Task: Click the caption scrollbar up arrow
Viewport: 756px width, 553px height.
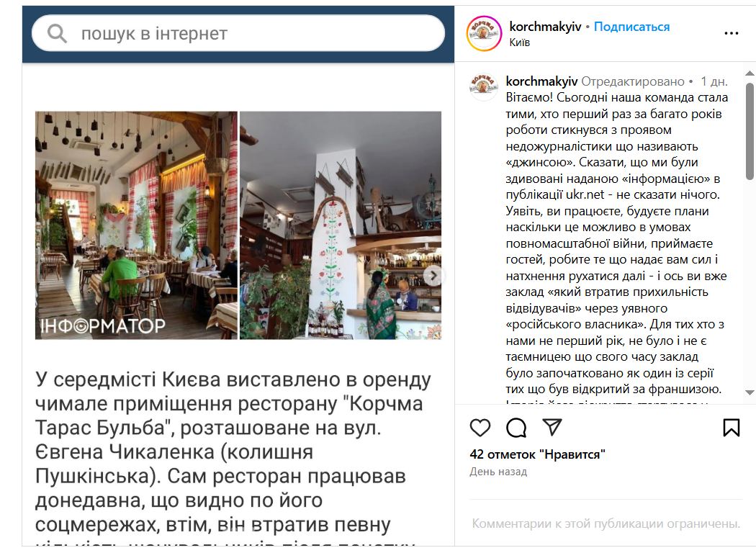Action: (750, 73)
